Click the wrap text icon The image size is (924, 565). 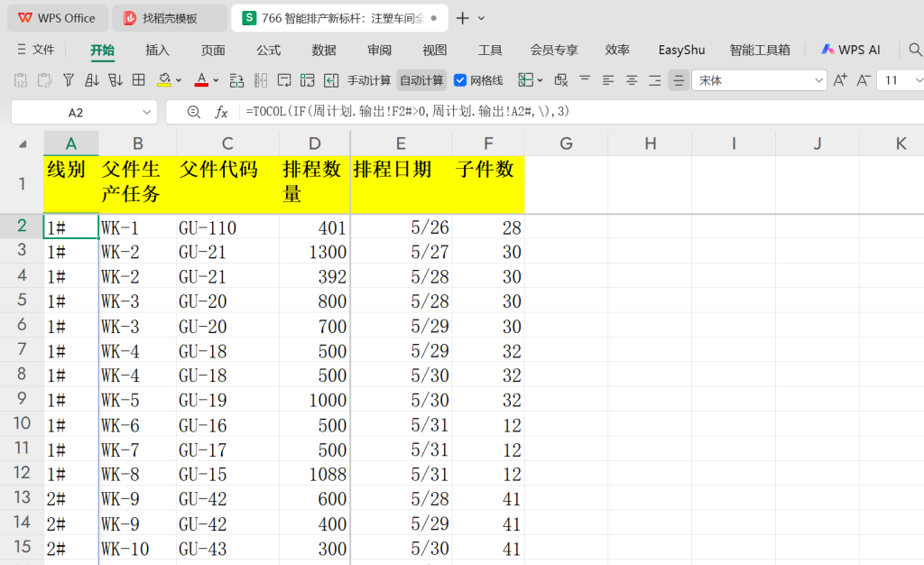pyautogui.click(x=284, y=80)
